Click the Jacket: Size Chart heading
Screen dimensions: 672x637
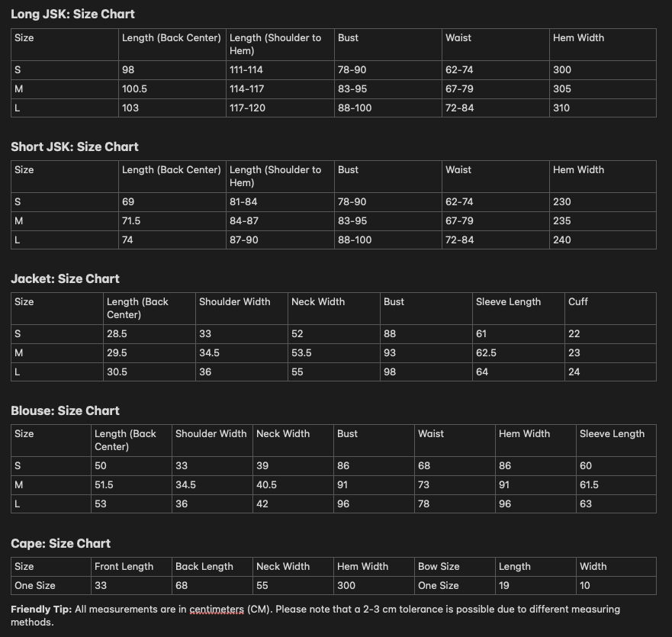pyautogui.click(x=65, y=278)
